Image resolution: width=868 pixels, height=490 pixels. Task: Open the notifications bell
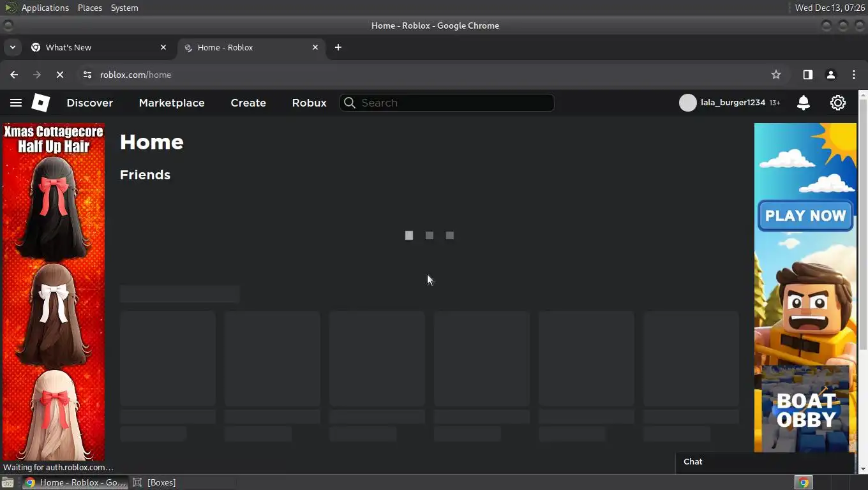[x=804, y=103]
